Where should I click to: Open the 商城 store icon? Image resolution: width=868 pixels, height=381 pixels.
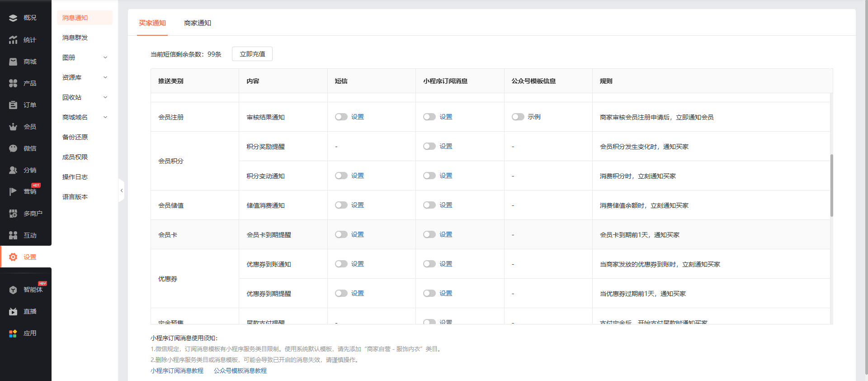tap(13, 62)
